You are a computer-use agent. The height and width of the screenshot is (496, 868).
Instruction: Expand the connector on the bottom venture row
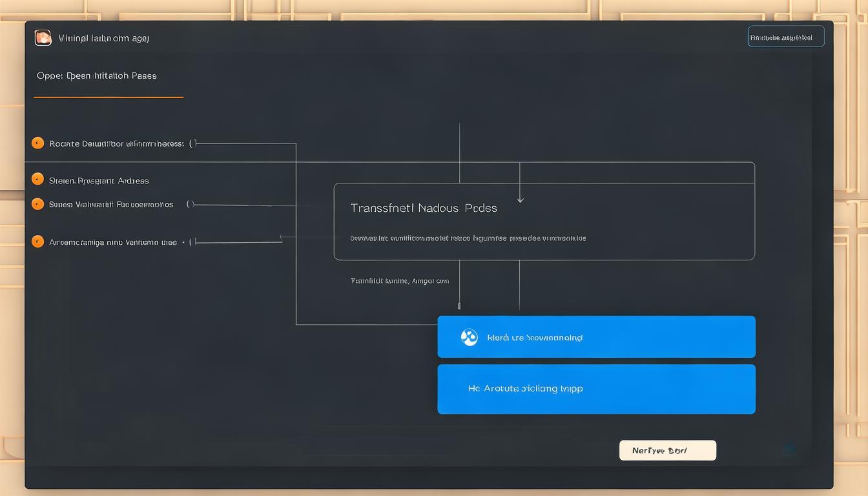pos(191,241)
